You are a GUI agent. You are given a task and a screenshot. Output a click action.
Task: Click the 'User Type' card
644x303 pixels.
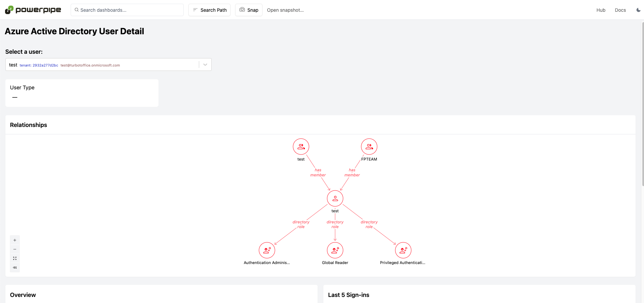(82, 93)
